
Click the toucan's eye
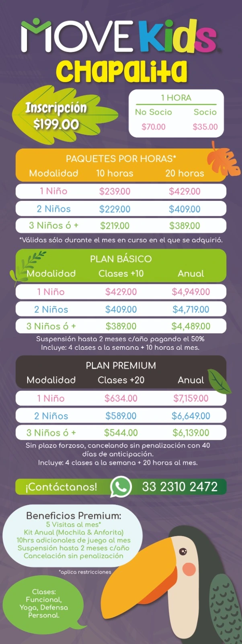click(183, 551)
